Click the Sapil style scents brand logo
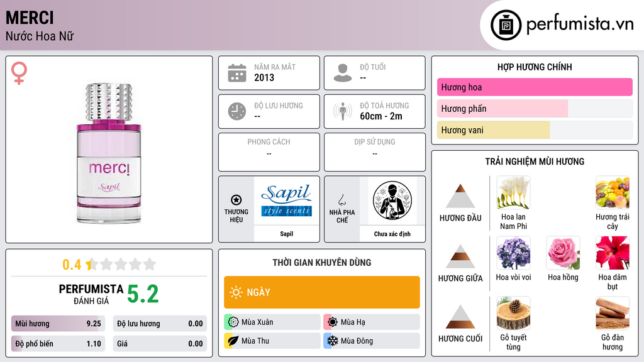 (287, 200)
